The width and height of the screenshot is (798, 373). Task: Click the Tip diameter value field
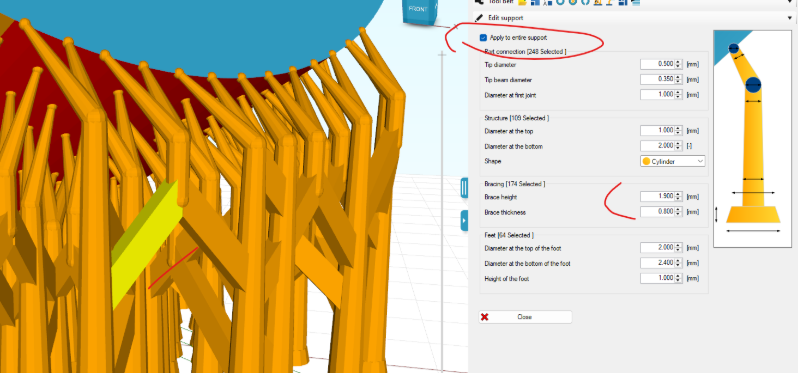coord(657,64)
